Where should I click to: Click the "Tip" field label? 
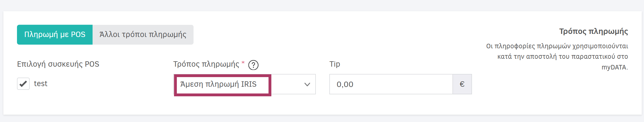point(334,64)
